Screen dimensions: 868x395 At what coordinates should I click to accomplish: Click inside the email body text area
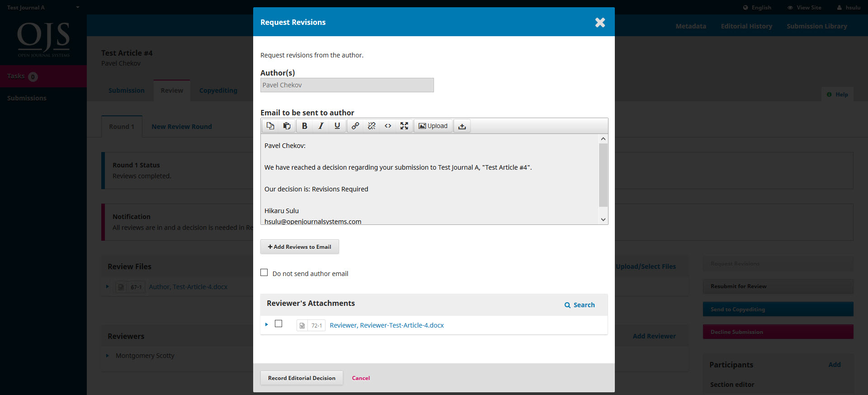point(430,179)
